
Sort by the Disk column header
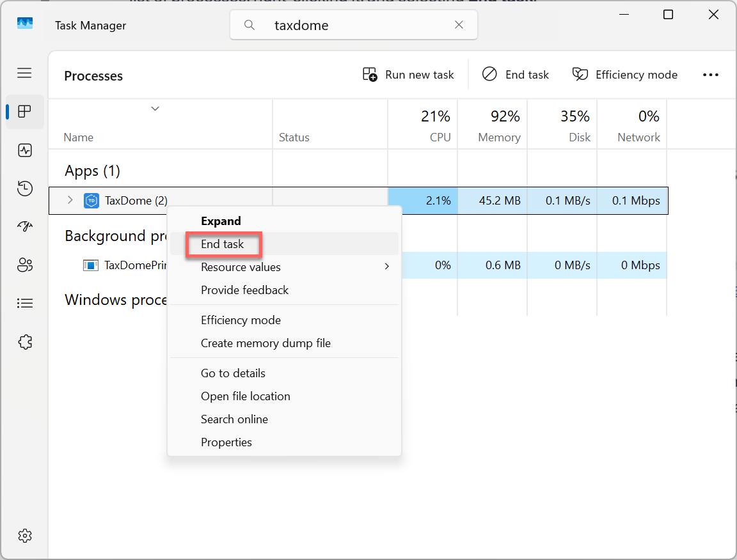(x=562, y=125)
